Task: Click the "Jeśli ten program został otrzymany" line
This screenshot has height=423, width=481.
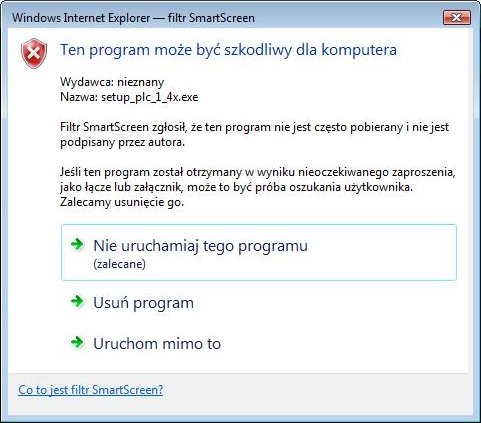Action: (258, 172)
